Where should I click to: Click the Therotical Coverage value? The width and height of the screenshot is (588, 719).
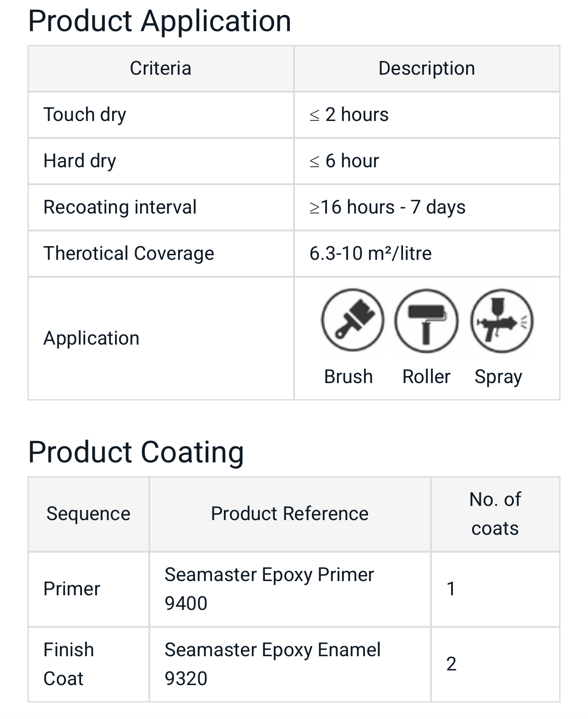coord(370,253)
